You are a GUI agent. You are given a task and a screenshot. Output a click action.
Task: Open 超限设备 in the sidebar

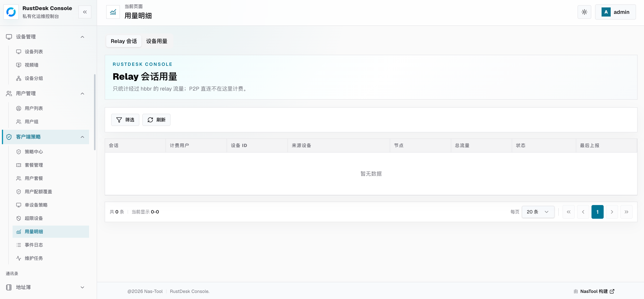51,218
